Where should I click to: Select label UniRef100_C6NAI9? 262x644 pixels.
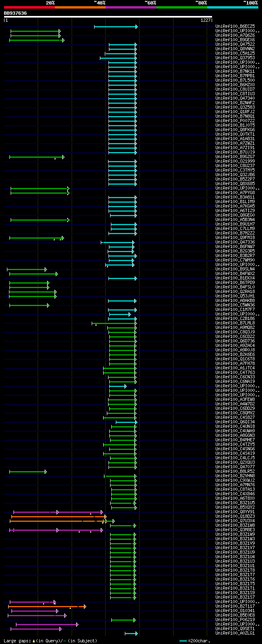(x=235, y=382)
